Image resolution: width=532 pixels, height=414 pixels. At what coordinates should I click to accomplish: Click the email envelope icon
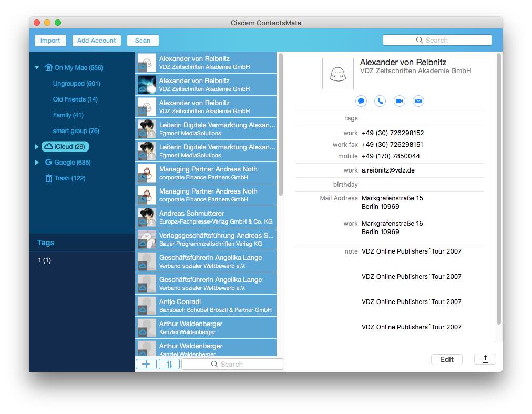pyautogui.click(x=418, y=101)
